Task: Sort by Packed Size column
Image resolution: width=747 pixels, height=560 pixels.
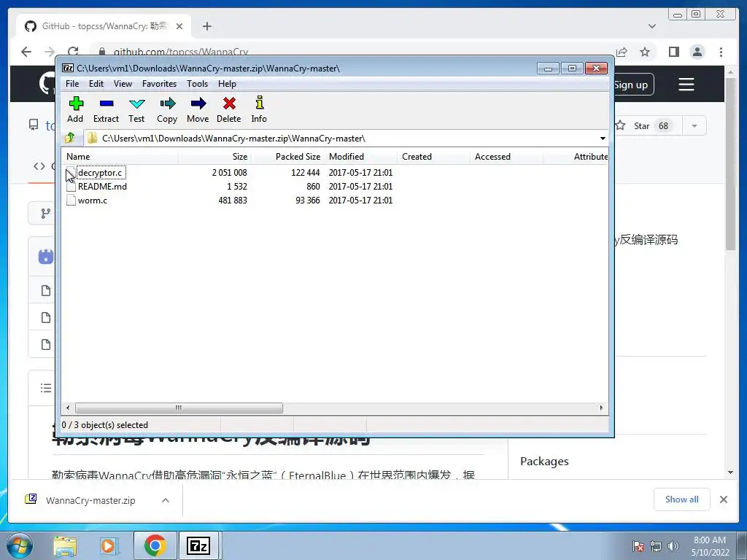Action: click(x=287, y=157)
